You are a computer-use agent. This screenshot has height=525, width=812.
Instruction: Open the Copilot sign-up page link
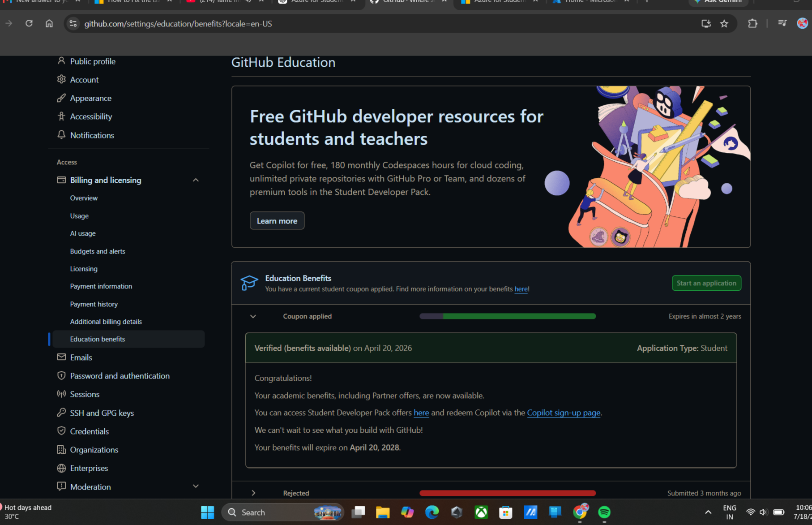(x=564, y=413)
